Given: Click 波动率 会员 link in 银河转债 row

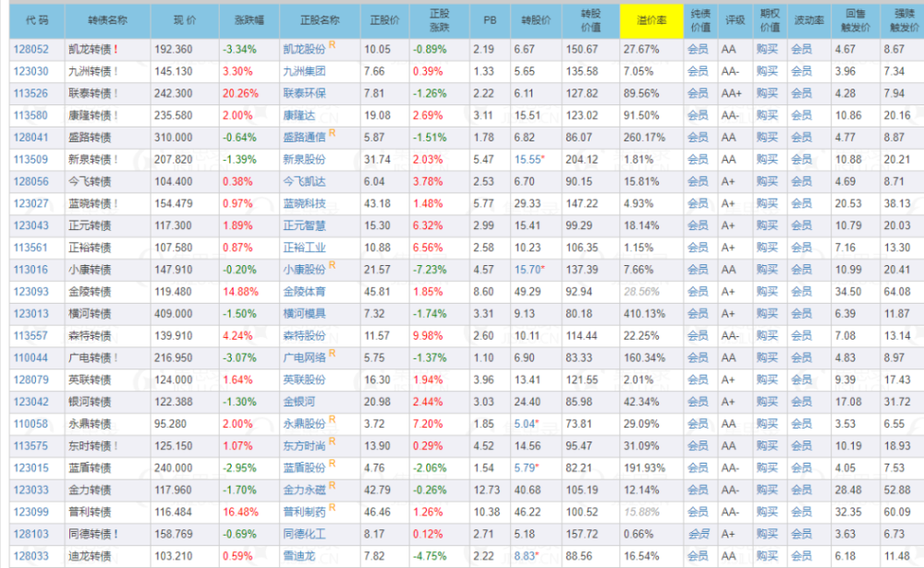Looking at the screenshot, I should pos(801,402).
